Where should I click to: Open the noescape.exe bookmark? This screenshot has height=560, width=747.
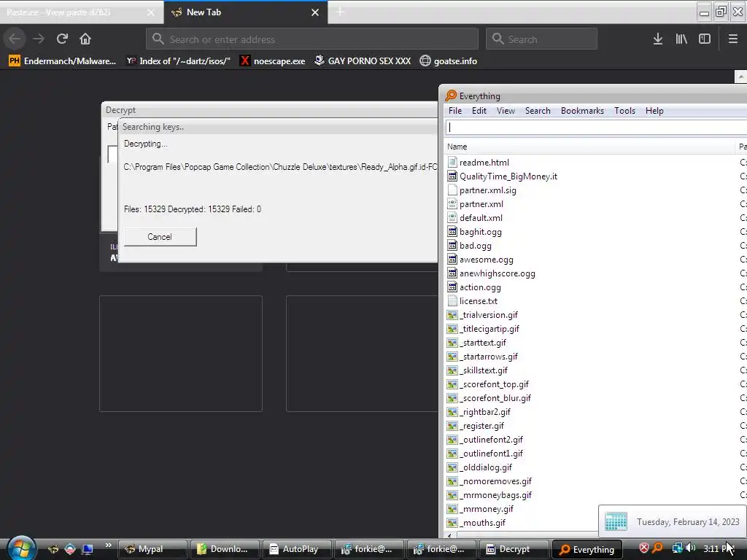click(273, 61)
